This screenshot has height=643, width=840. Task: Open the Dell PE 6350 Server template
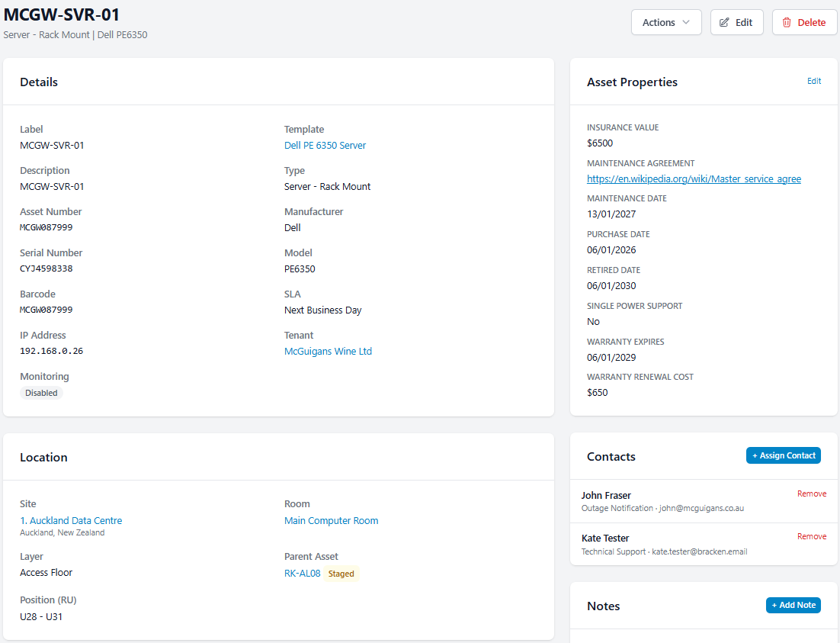point(325,146)
